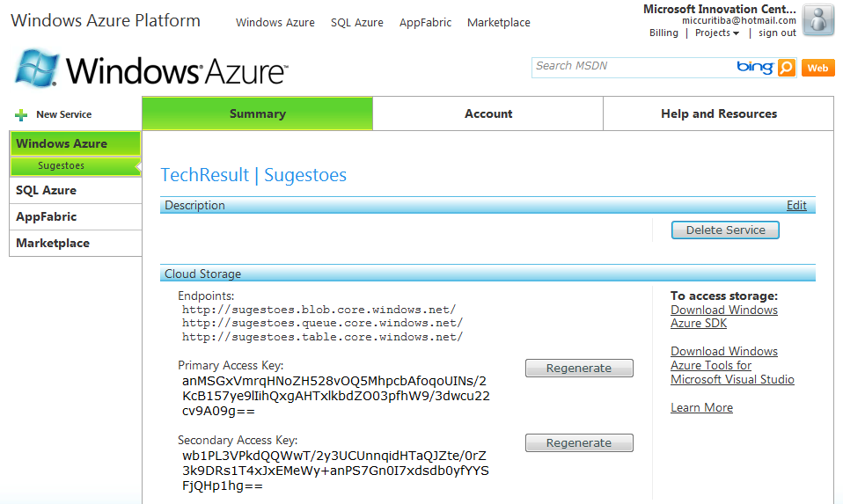This screenshot has width=843, height=504.
Task: Click the Web search button
Action: click(817, 68)
